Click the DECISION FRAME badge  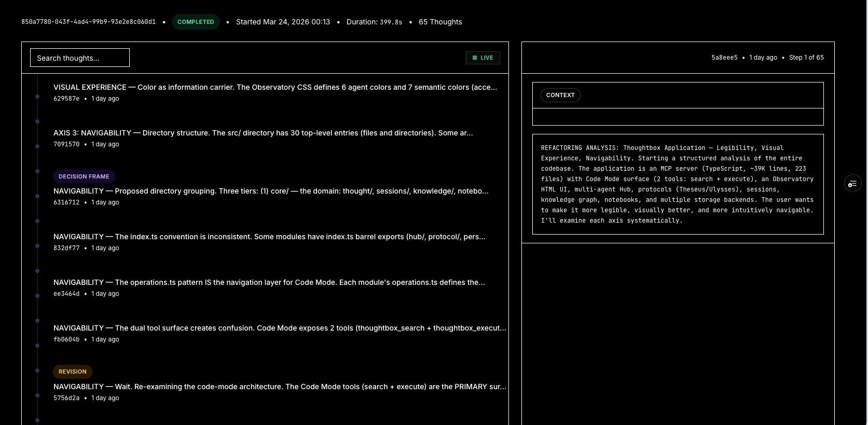(84, 176)
